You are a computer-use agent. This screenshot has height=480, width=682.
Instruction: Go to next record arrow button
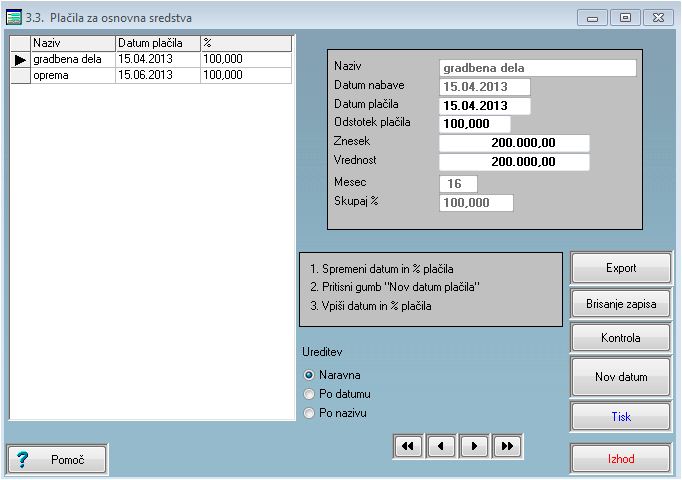pos(474,446)
